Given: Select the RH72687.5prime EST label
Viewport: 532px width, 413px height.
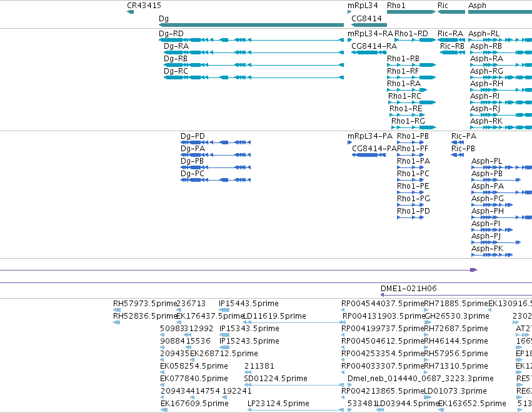Looking at the screenshot, I should coord(456,329).
